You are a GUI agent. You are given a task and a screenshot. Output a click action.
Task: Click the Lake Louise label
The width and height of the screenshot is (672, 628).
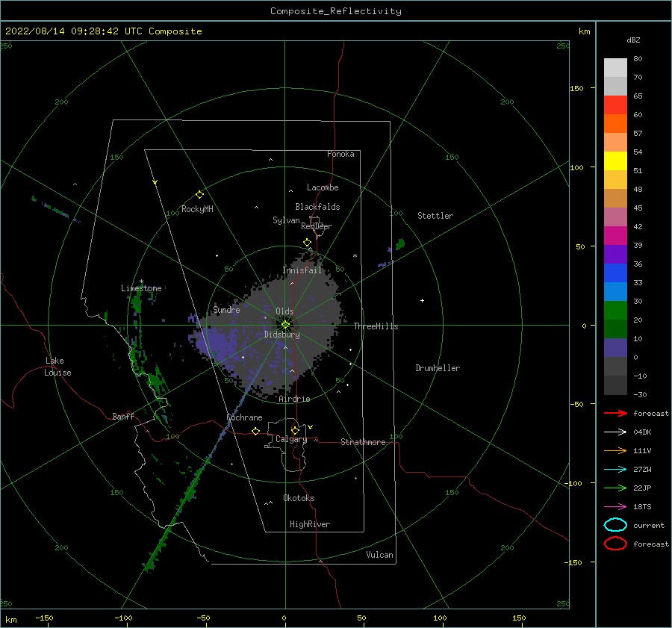click(57, 367)
